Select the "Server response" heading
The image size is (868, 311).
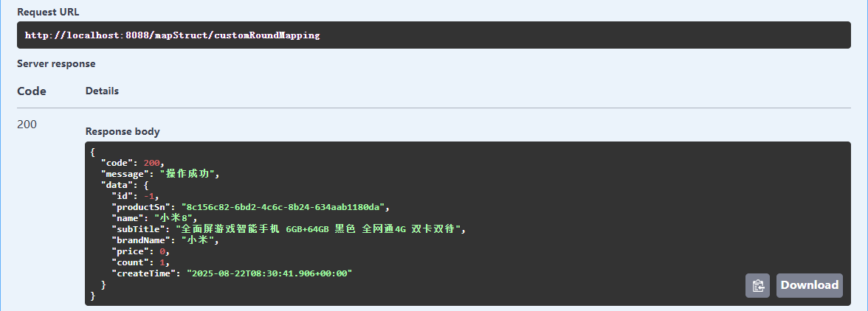[x=56, y=63]
